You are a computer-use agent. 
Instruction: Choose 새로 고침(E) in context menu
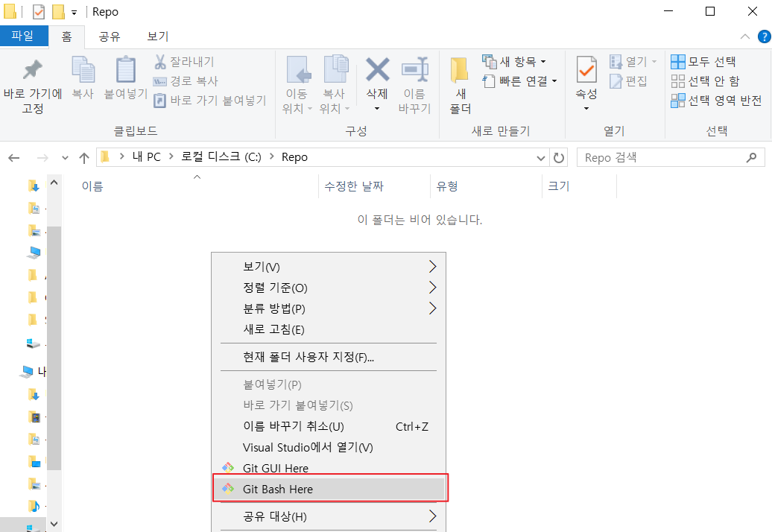click(329, 329)
